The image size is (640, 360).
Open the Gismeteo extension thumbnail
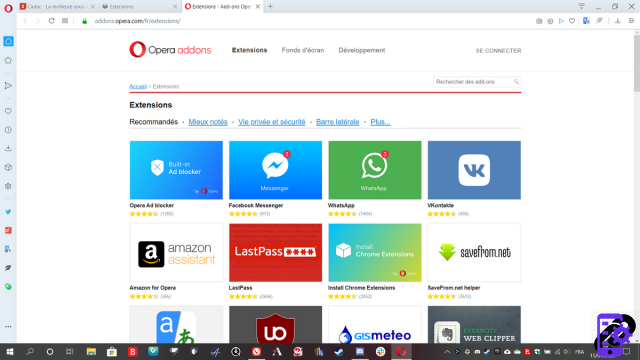pos(375,324)
